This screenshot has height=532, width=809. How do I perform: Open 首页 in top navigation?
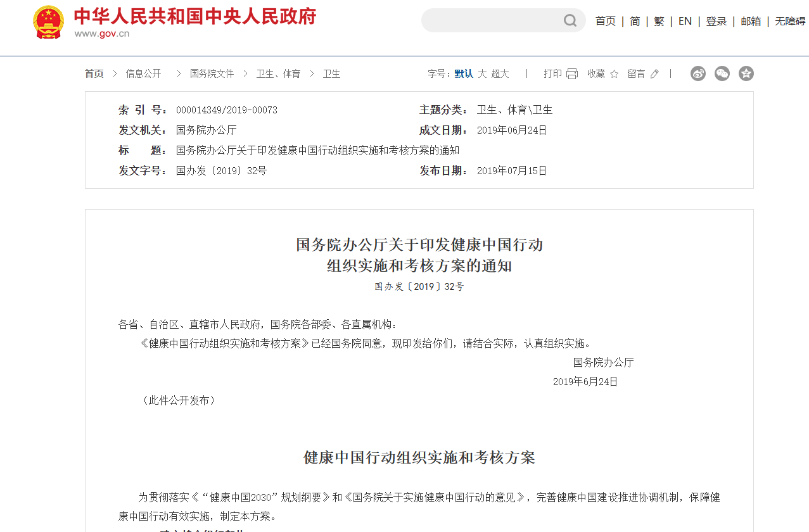(x=605, y=22)
